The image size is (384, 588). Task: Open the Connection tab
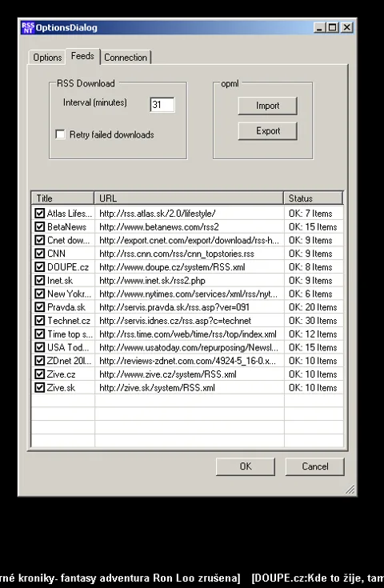[126, 58]
